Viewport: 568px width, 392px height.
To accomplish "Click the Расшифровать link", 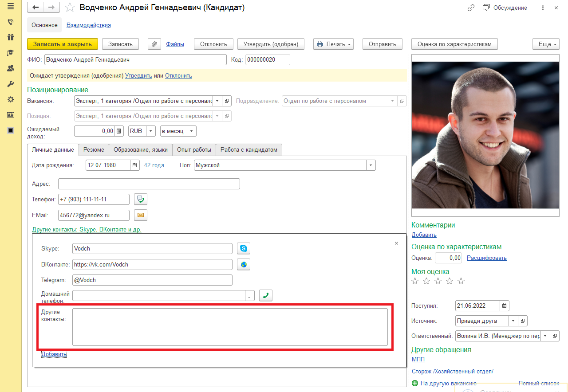I will click(486, 258).
